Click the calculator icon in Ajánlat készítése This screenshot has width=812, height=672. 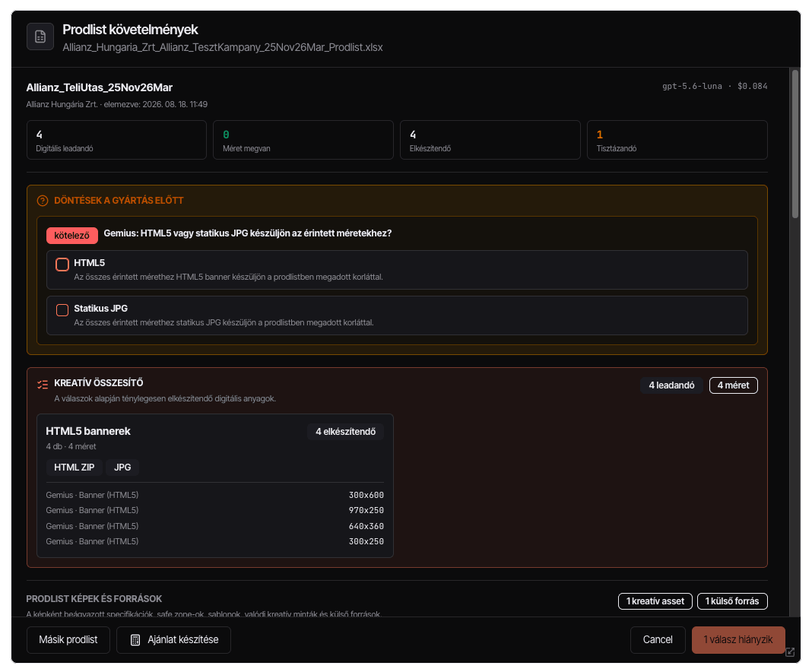point(135,640)
